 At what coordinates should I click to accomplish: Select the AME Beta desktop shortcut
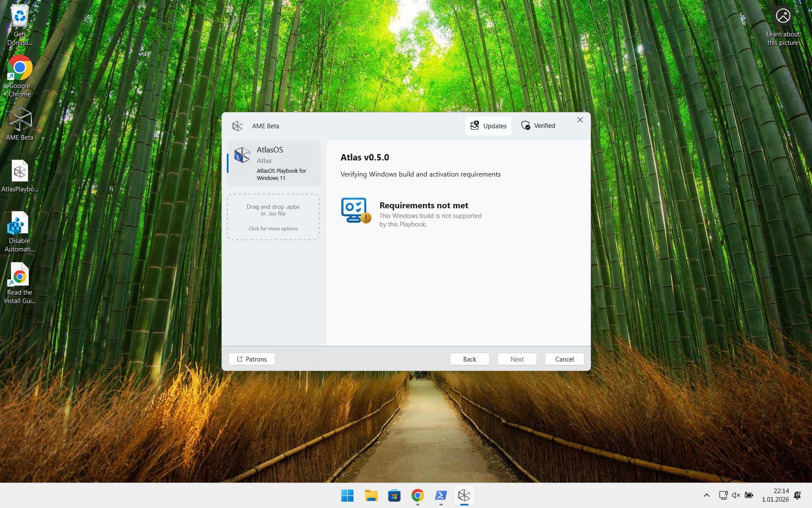click(x=19, y=124)
